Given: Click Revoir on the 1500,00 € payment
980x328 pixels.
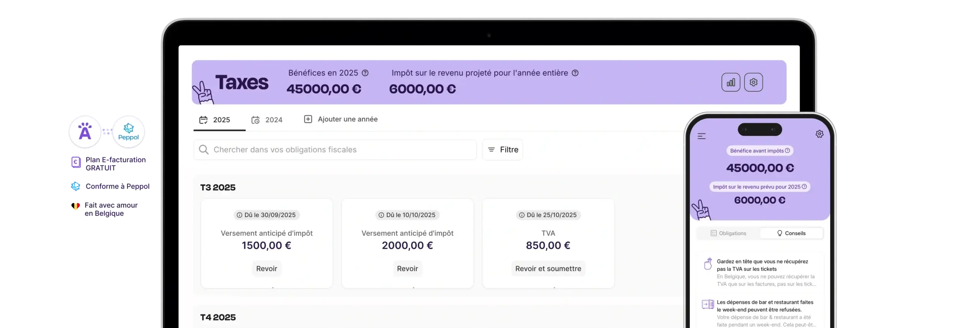Looking at the screenshot, I should click(266, 269).
